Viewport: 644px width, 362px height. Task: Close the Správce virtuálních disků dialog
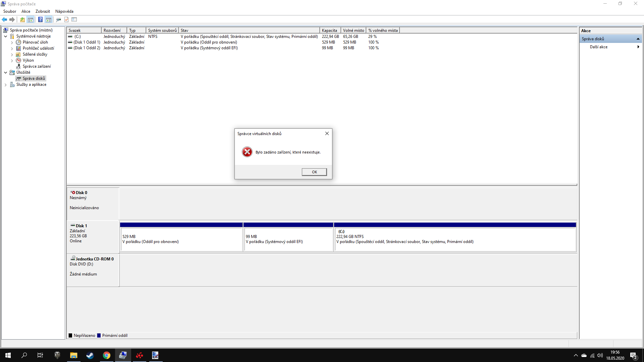327,133
